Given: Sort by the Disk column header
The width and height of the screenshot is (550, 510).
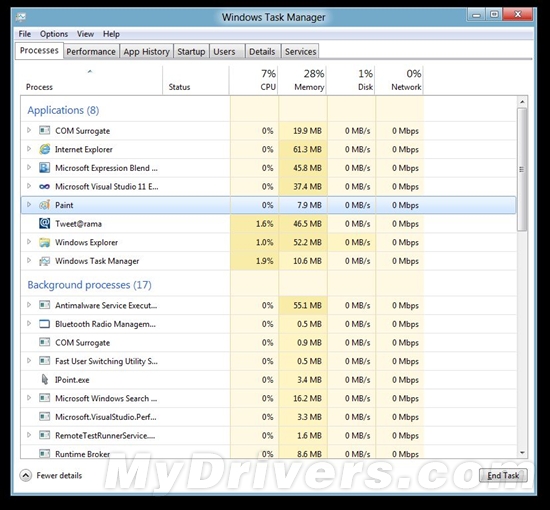Looking at the screenshot, I should [x=351, y=80].
